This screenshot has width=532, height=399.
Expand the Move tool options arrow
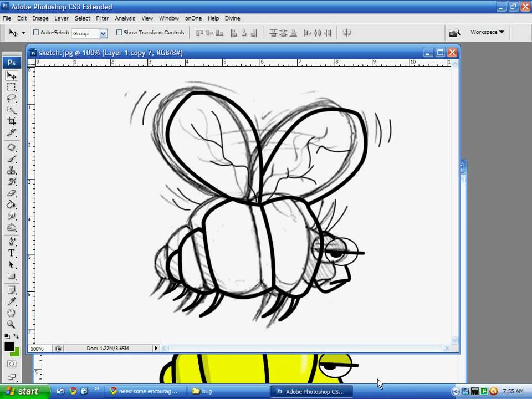(23, 33)
